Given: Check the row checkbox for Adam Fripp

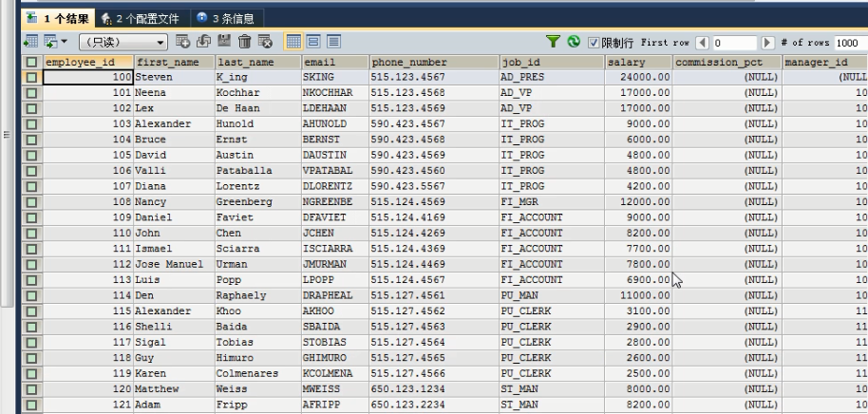Looking at the screenshot, I should point(31,405).
